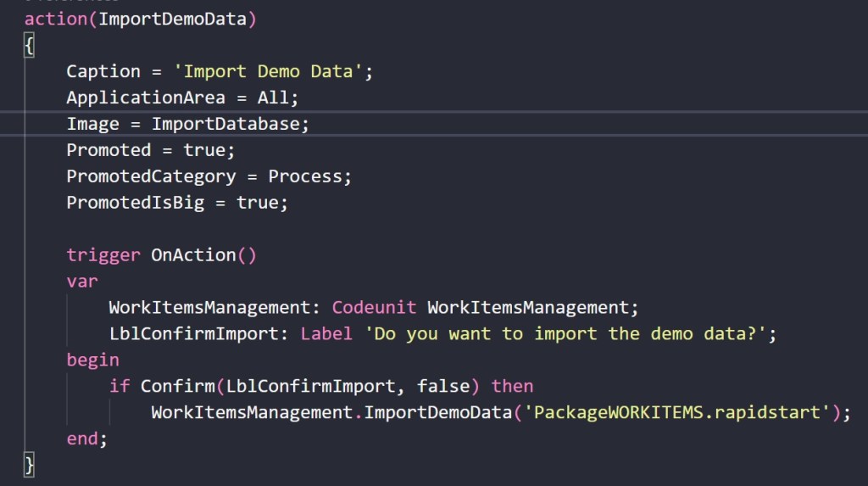The height and width of the screenshot is (486, 868).
Task: Click the OnAction trigger name
Action: click(192, 255)
